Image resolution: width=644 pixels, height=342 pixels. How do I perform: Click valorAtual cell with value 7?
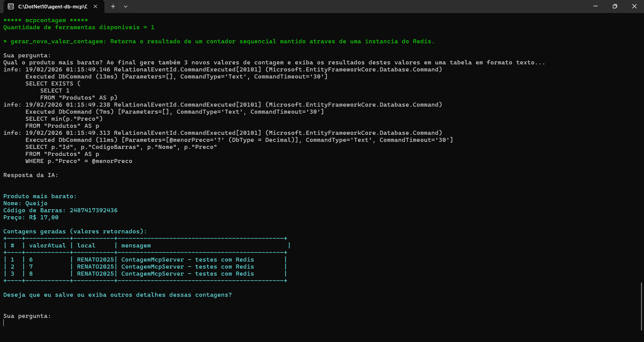click(x=31, y=267)
